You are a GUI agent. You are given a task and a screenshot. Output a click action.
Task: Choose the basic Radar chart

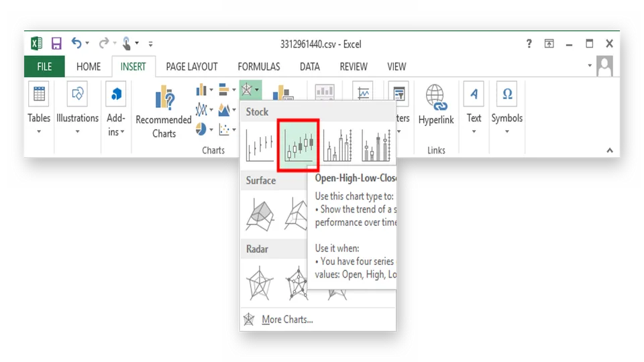point(260,283)
